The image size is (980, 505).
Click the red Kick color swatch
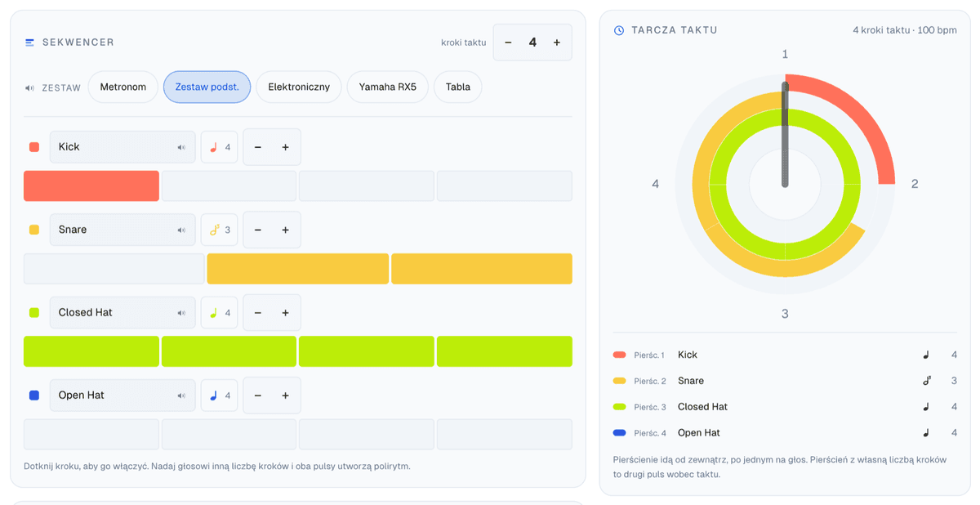(34, 147)
